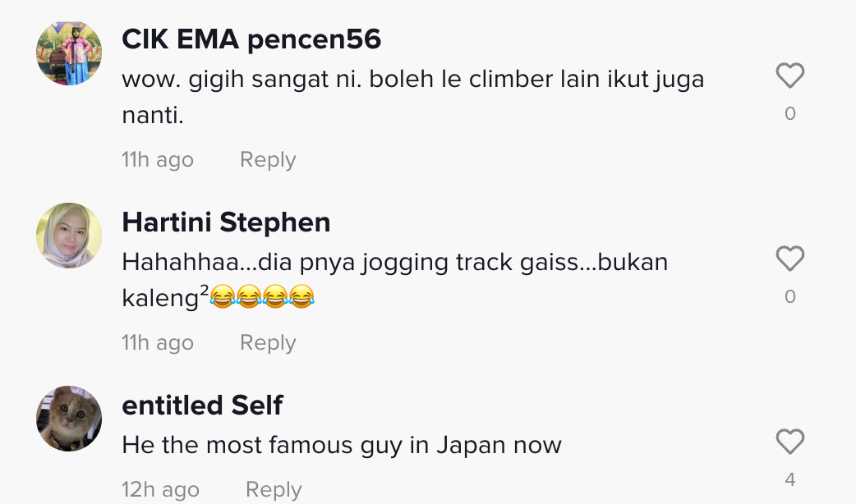
Task: Tap the heart on Hartini Stephen's comment
Action: coord(789,259)
